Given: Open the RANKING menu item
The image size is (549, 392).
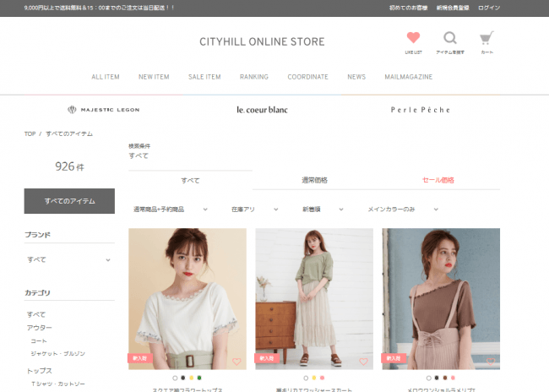Looking at the screenshot, I should [254, 77].
